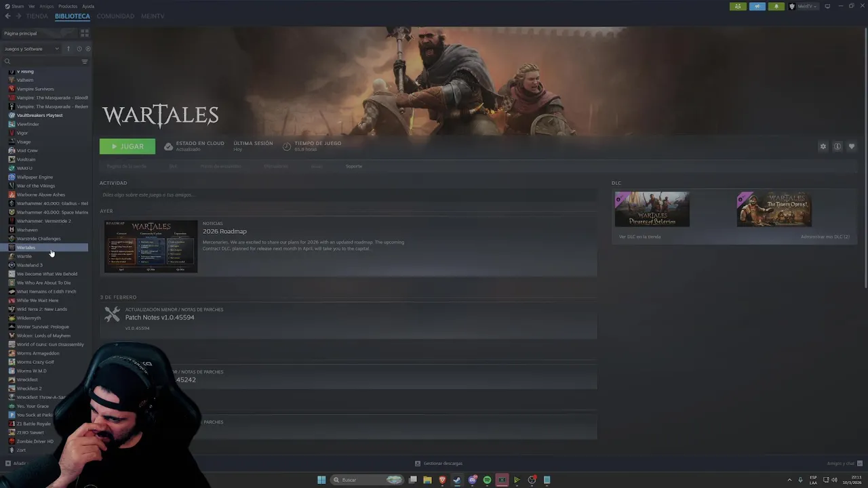Select Wasteland 3 in the sidebar
Viewport: 868px width, 488px height.
point(29,265)
